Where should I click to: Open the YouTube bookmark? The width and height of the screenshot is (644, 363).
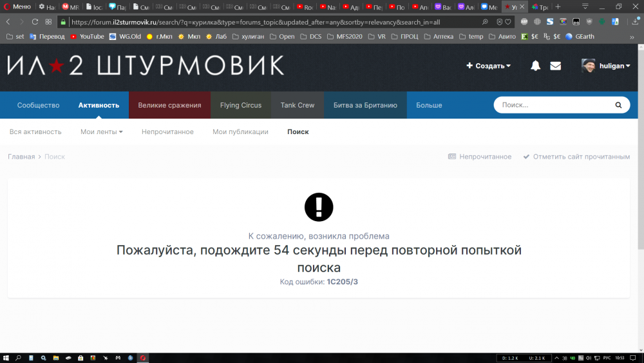87,37
